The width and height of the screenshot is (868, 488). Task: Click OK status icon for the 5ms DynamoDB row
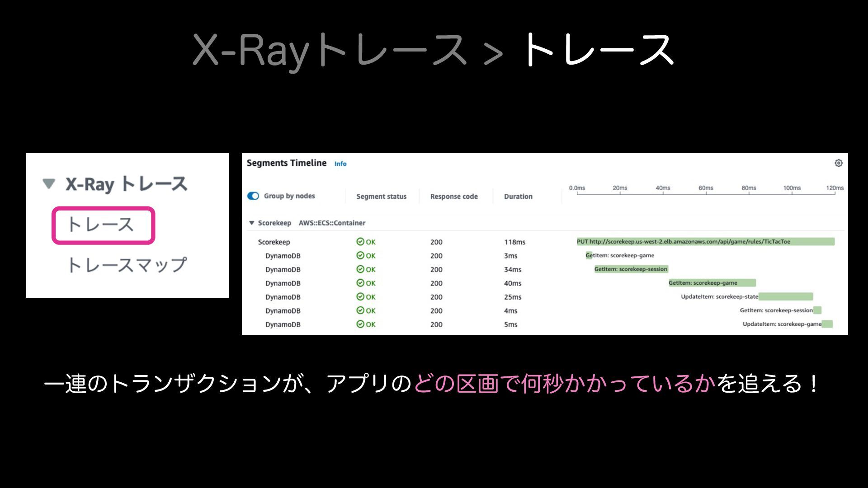coord(360,324)
